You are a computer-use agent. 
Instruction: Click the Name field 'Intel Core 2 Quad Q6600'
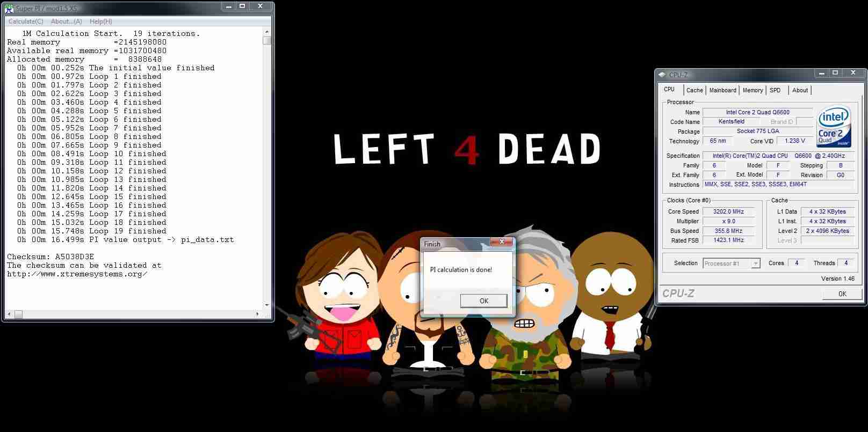[757, 112]
